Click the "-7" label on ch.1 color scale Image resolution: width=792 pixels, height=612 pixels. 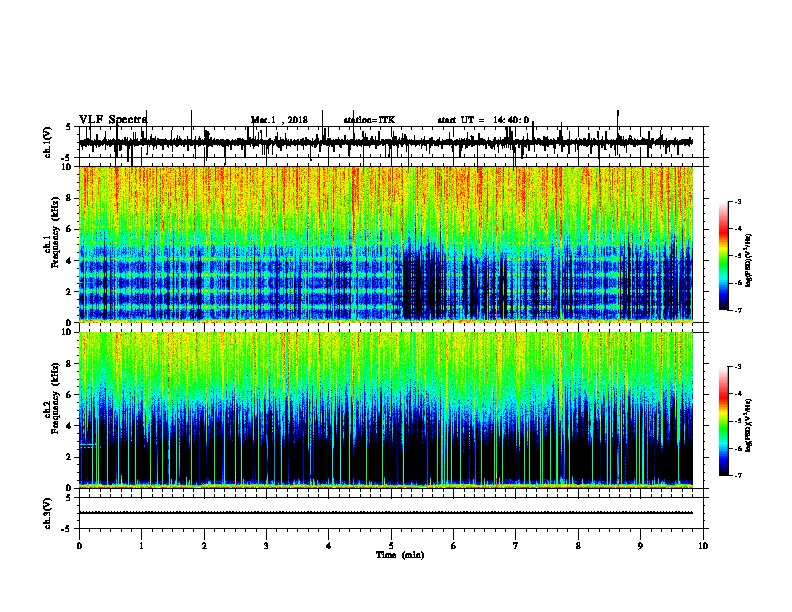coord(737,310)
